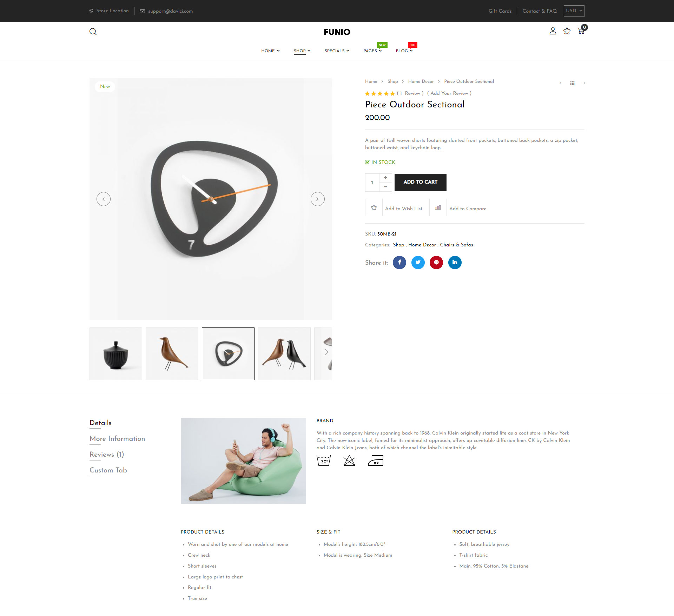Click the grid view icon near breadcrumbs

point(573,83)
